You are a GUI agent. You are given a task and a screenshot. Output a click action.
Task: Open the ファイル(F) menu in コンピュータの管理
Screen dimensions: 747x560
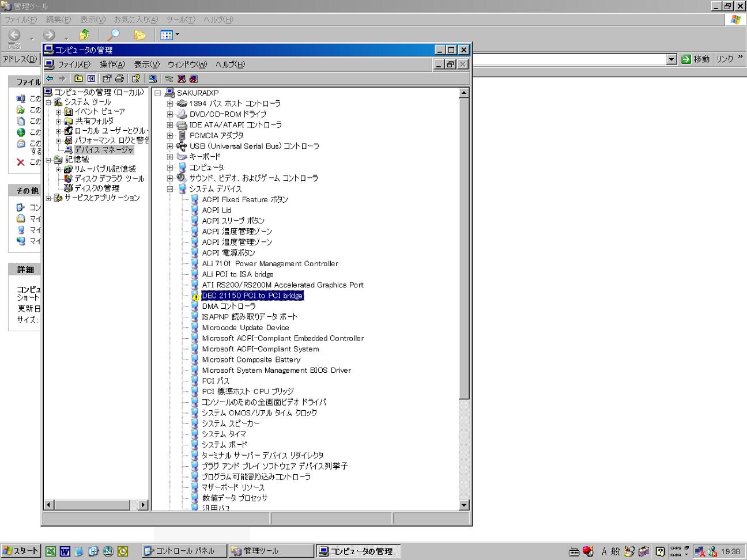click(x=74, y=65)
